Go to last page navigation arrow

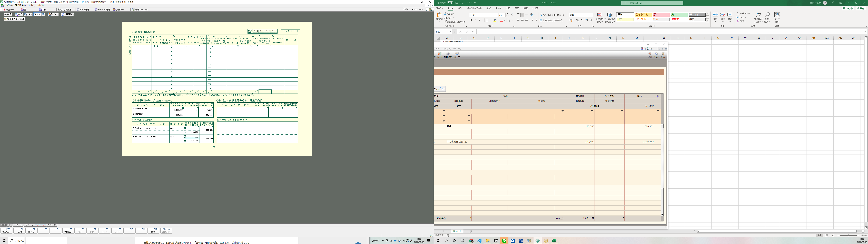[11, 225]
